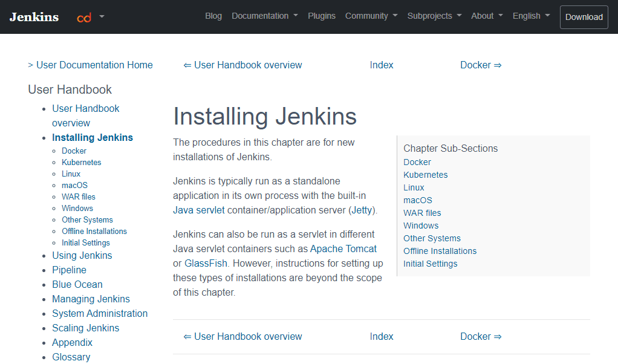Expand the Subprojects menu
The image size is (618, 364).
coord(434,16)
